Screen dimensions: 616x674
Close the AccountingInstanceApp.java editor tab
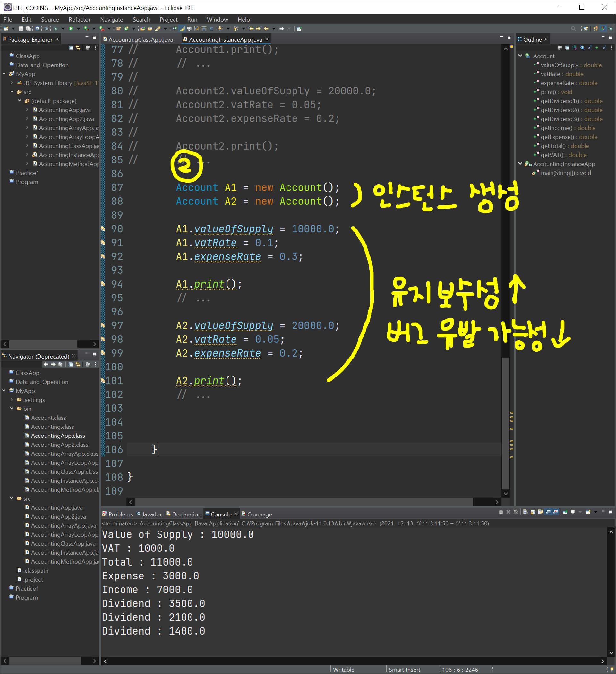pyautogui.click(x=267, y=39)
